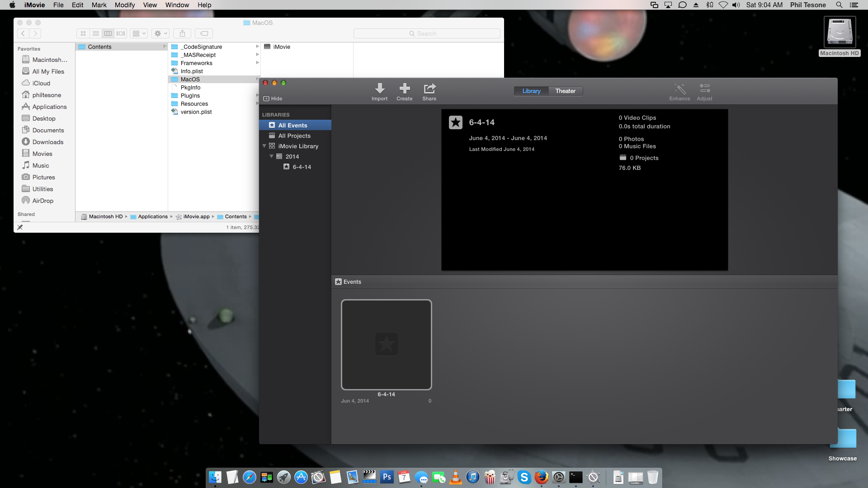Open the Mark menu
Image resolution: width=868 pixels, height=488 pixels.
(x=99, y=5)
